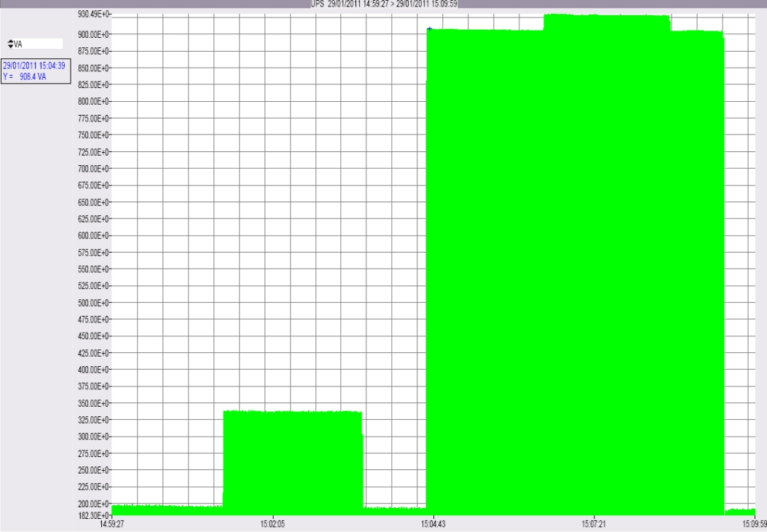767x532 pixels.
Task: Click the 15:09:59 end time label
Action: pyautogui.click(x=755, y=524)
